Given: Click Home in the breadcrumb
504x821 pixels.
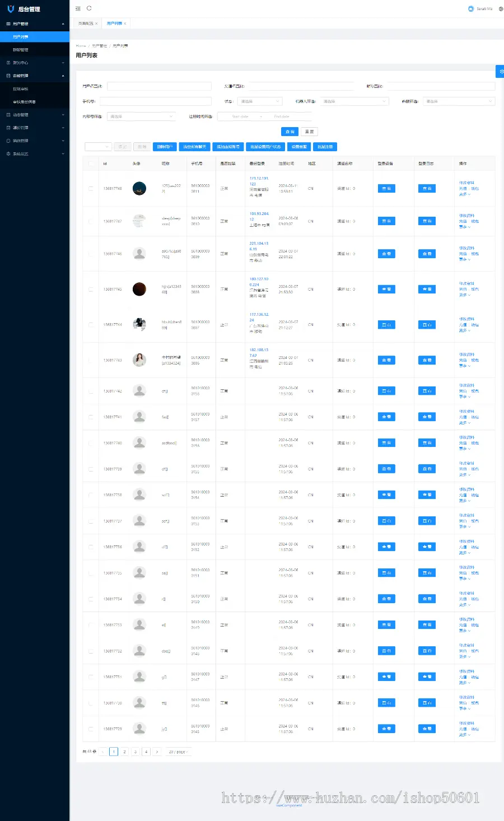Looking at the screenshot, I should (x=81, y=46).
